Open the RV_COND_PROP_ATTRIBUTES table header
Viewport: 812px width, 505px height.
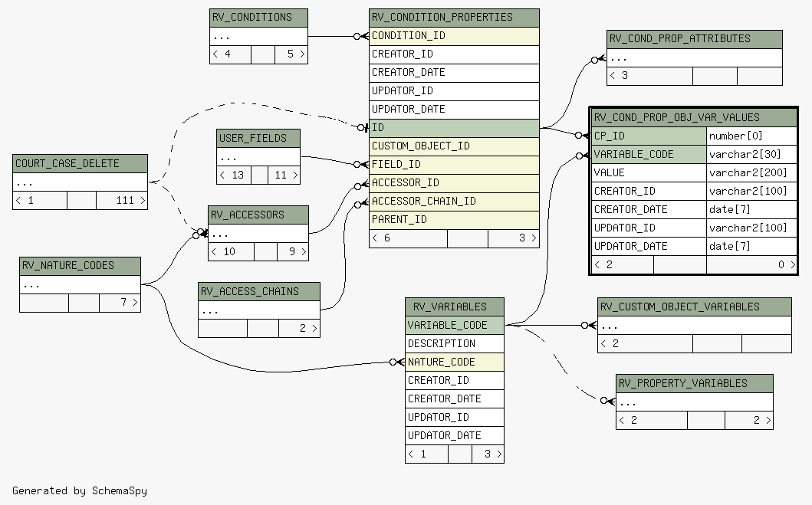click(x=695, y=39)
